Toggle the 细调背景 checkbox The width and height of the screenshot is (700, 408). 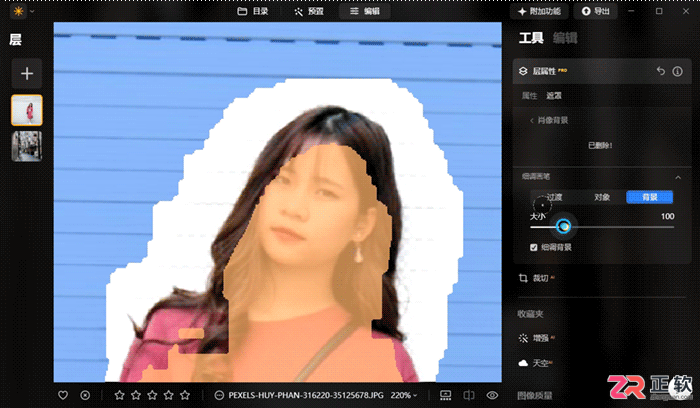coord(533,247)
